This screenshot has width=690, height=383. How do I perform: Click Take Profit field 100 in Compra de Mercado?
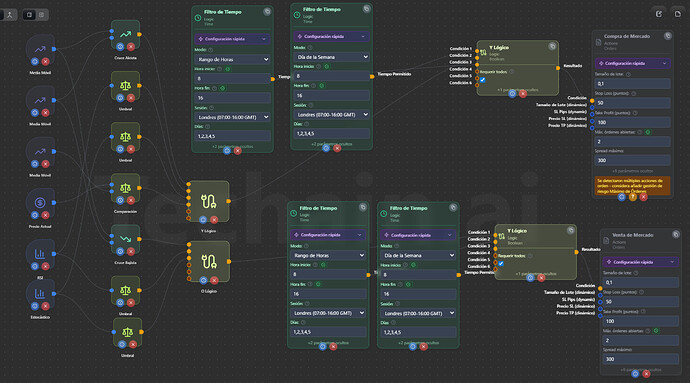coord(633,122)
